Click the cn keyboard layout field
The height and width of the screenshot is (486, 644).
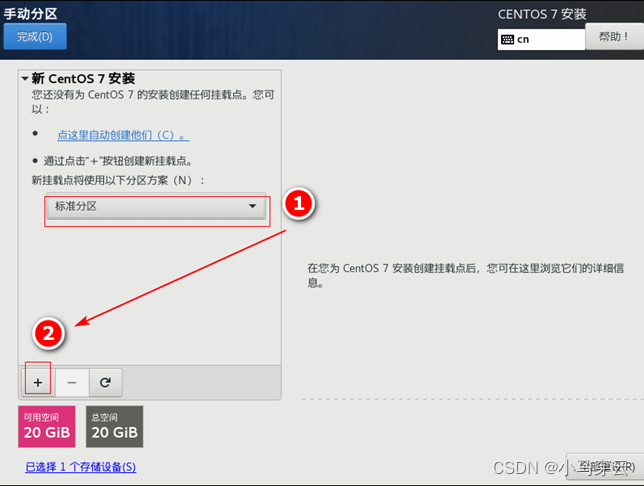click(x=541, y=39)
